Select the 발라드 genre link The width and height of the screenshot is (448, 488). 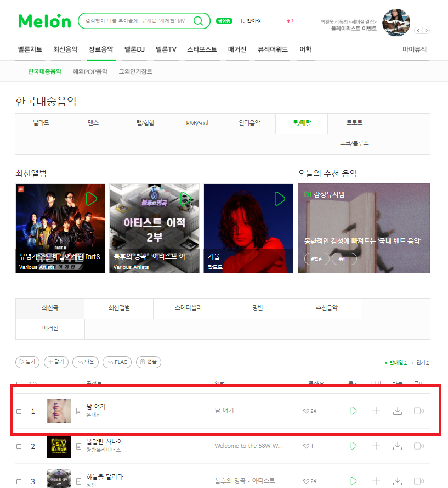(41, 123)
